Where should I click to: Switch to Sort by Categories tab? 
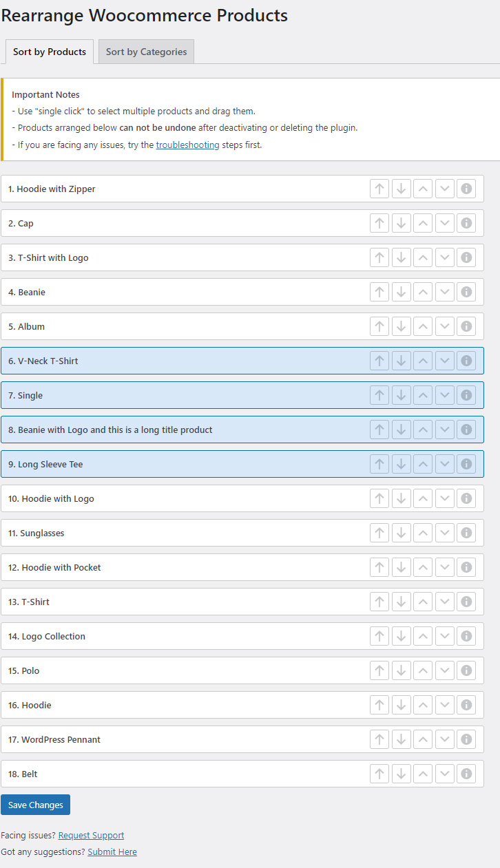click(x=146, y=52)
